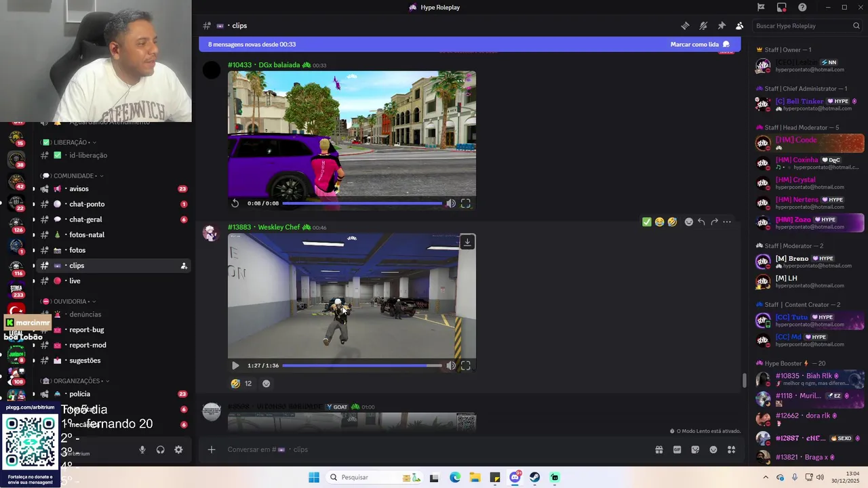Open the Threads icon in channel header
The height and width of the screenshot is (488, 868).
tap(685, 26)
